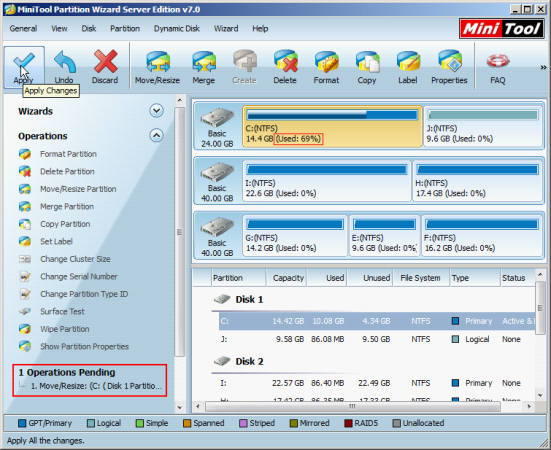The height and width of the screenshot is (450, 551).
Task: Expand the Wizards section
Action: [156, 111]
